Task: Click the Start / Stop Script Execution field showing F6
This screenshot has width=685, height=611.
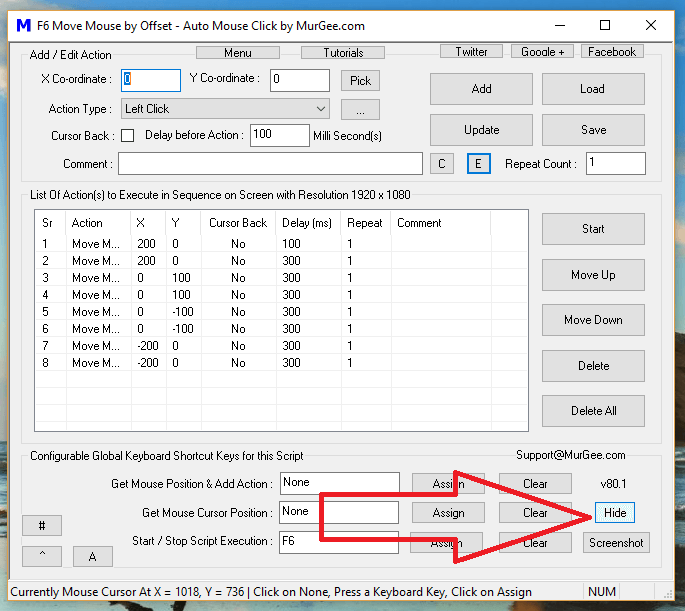Action: click(339, 542)
